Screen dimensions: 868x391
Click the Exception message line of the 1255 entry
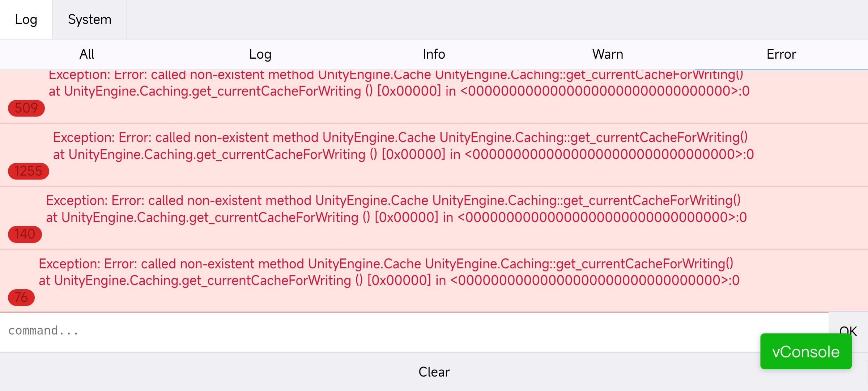[x=400, y=138]
